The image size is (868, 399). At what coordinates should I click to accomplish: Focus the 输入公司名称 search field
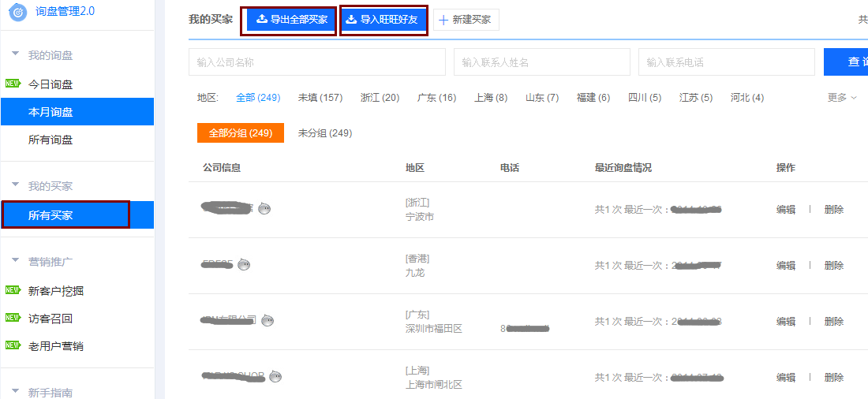317,62
